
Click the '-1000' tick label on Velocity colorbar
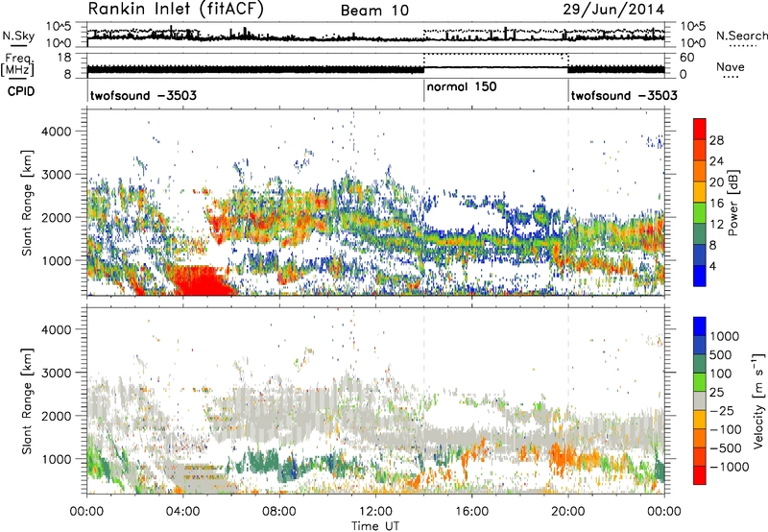(x=729, y=467)
